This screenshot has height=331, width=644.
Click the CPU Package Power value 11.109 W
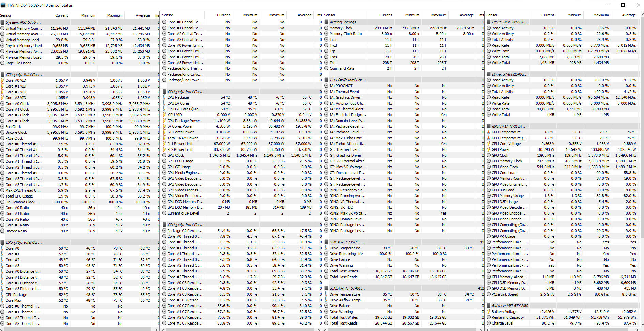click(222, 121)
